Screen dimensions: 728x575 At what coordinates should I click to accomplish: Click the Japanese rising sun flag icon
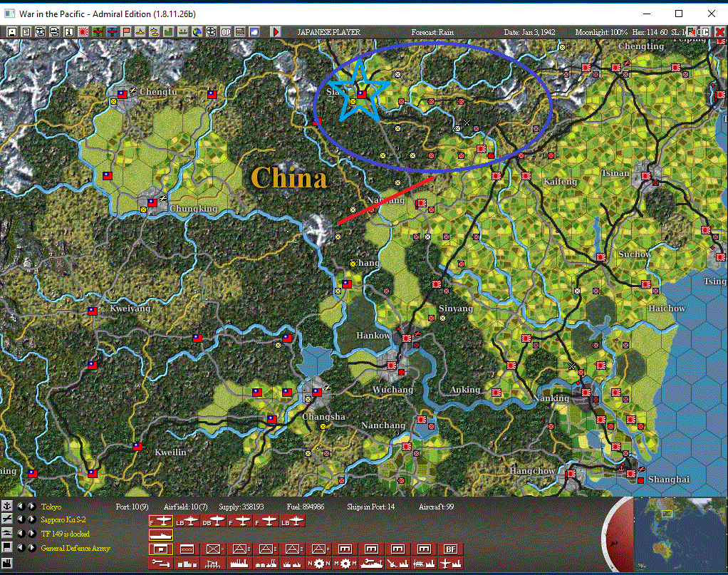(83, 32)
